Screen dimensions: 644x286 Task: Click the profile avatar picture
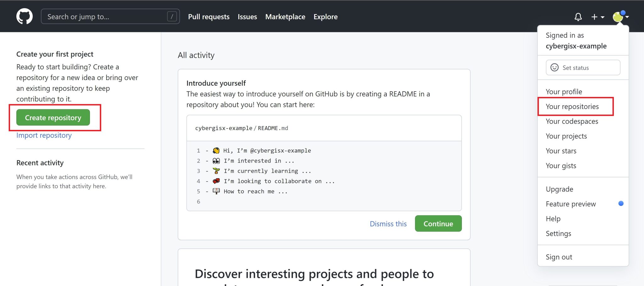click(x=618, y=17)
